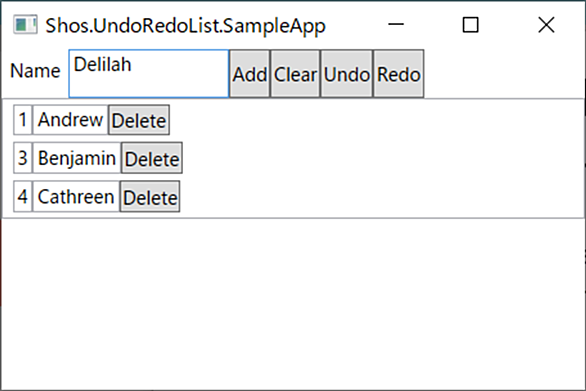Click the Shos.UndoRedoList.SampleApp window title

(185, 26)
